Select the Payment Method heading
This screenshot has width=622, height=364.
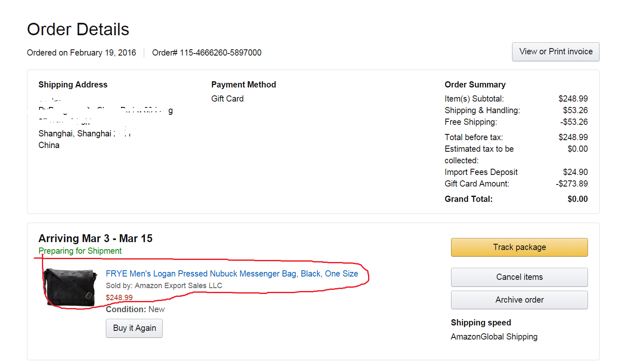(x=244, y=85)
